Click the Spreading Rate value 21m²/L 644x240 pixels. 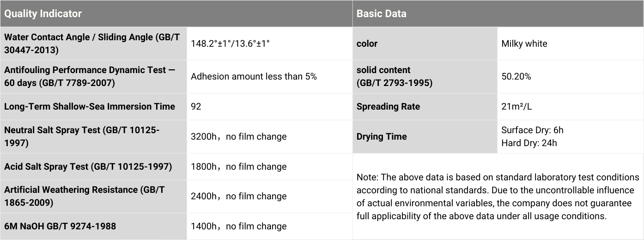516,106
